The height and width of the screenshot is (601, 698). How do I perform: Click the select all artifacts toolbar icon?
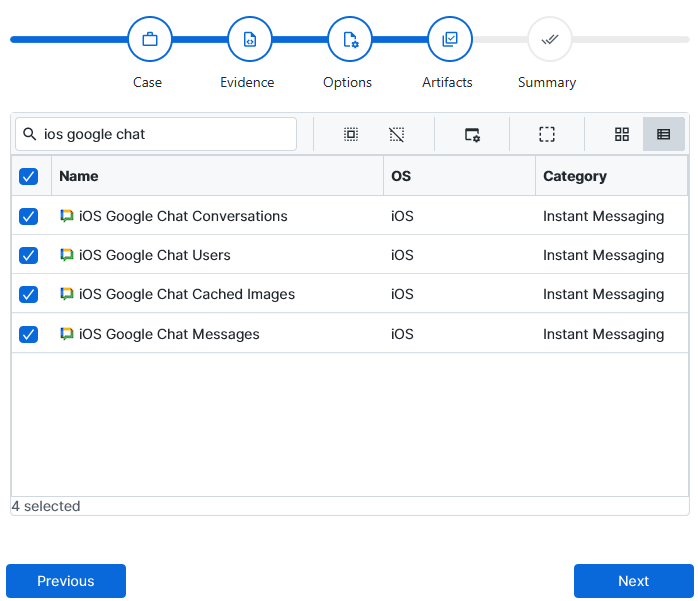coord(351,134)
